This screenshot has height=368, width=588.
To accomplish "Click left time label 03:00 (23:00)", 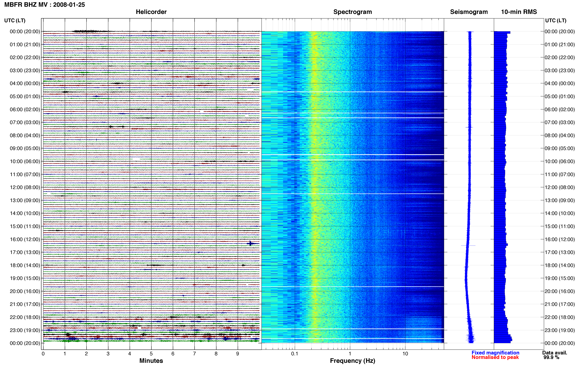I will coord(25,71).
